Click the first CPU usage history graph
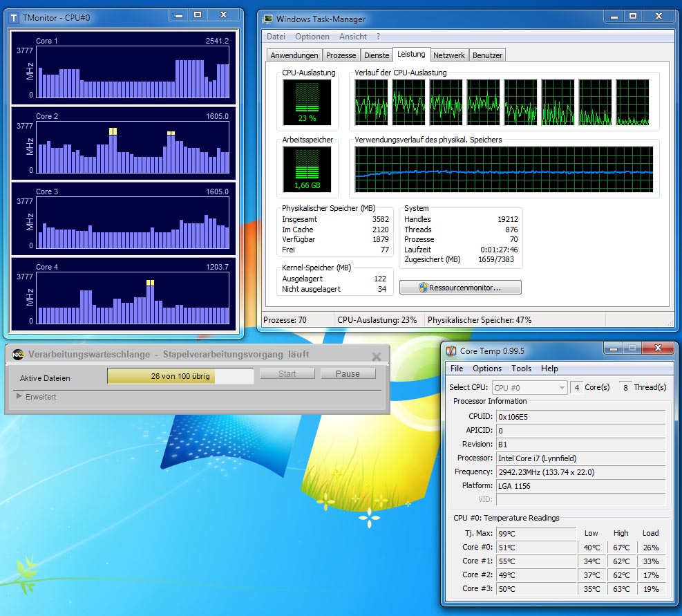 tap(371, 102)
